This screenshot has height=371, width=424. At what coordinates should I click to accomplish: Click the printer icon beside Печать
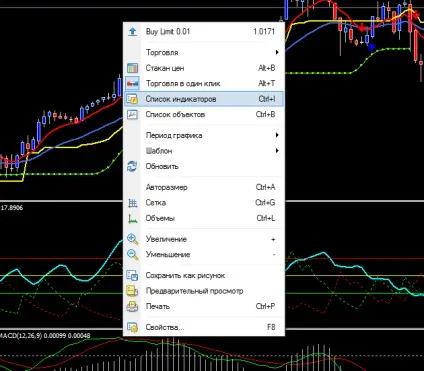pos(132,306)
